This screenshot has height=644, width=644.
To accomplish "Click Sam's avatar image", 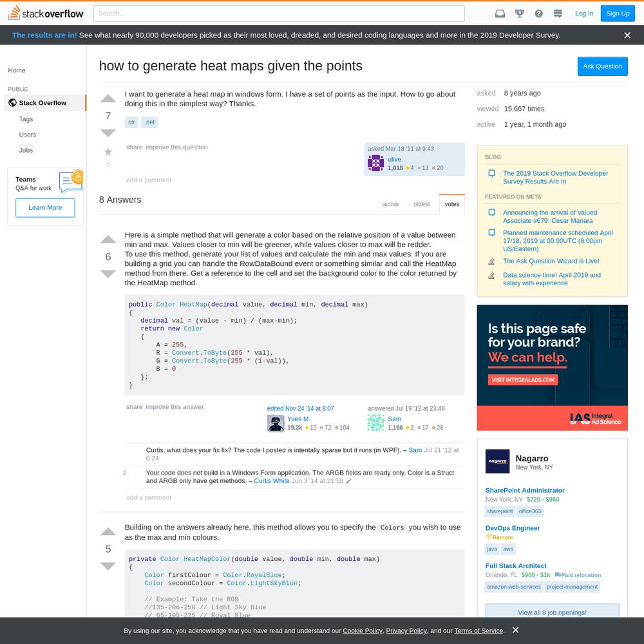I will point(376,423).
